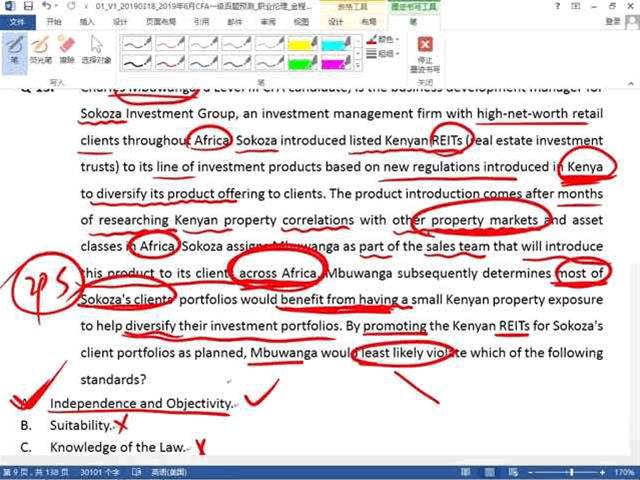Select the yellow highlighter swatch

[302, 43]
